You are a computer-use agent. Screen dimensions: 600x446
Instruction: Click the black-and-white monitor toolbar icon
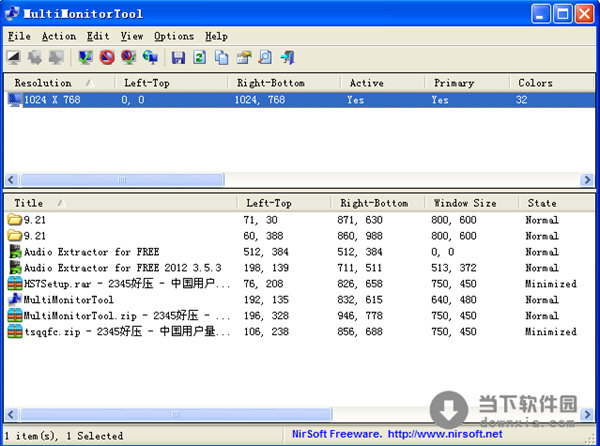coord(14,58)
